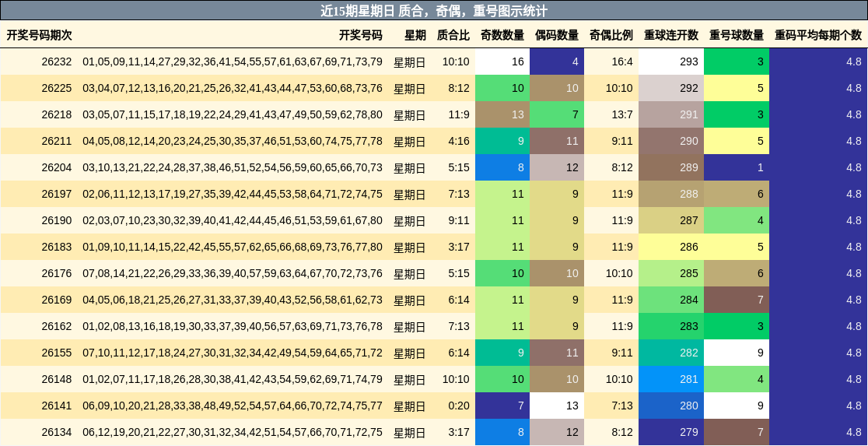Screen dimensions: 868x446
Task: Click the 11:9 质合比 value in row 26218
Action: (x=459, y=114)
